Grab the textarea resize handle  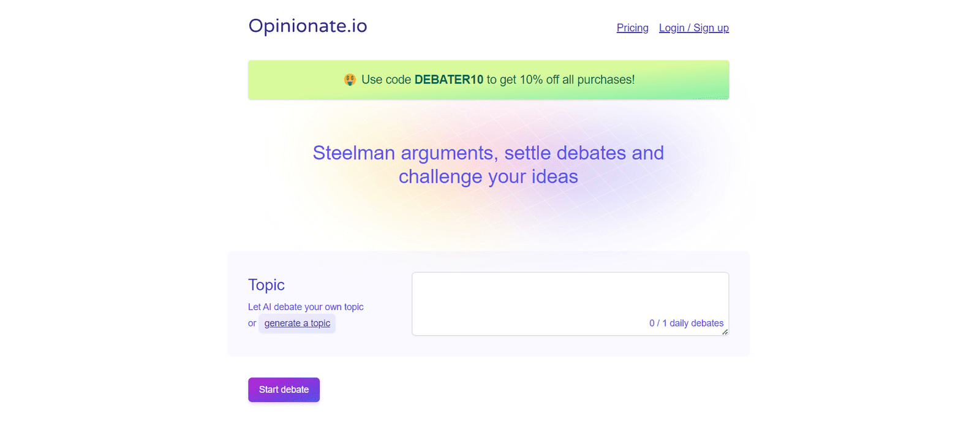725,331
